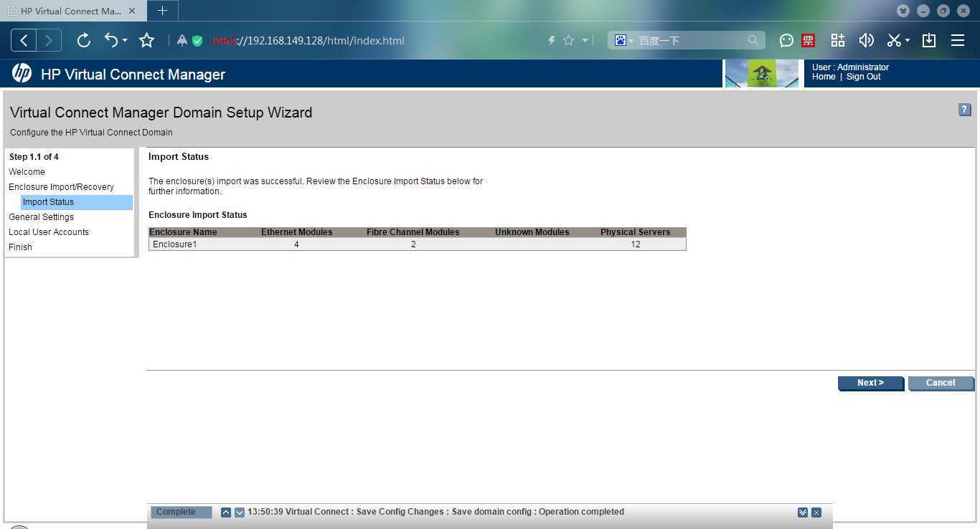The height and width of the screenshot is (529, 980).
Task: Go forward with the browser forward arrow
Action: [49, 41]
